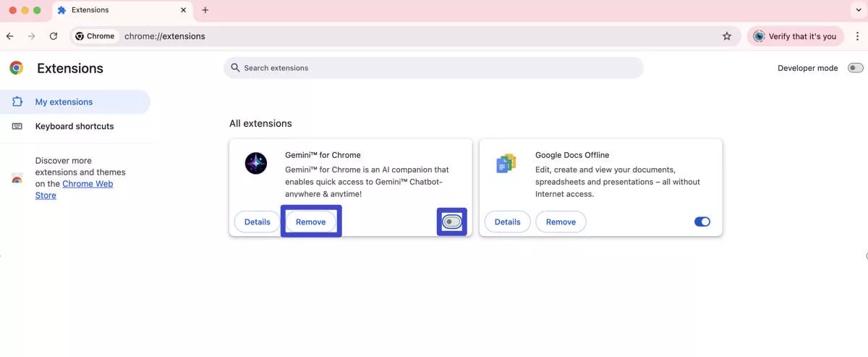
Task: Open Details for Gemini for Chrome
Action: point(257,222)
